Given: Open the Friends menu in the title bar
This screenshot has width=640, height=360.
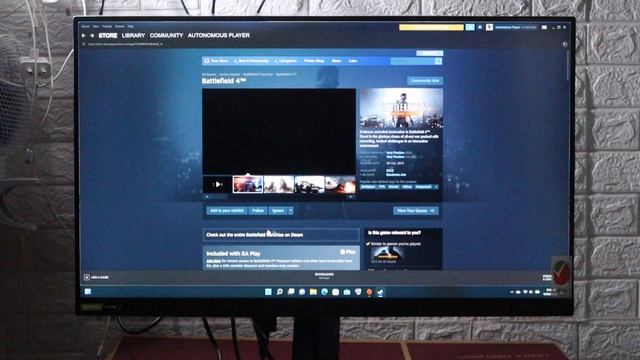Looking at the screenshot, I should tap(107, 27).
